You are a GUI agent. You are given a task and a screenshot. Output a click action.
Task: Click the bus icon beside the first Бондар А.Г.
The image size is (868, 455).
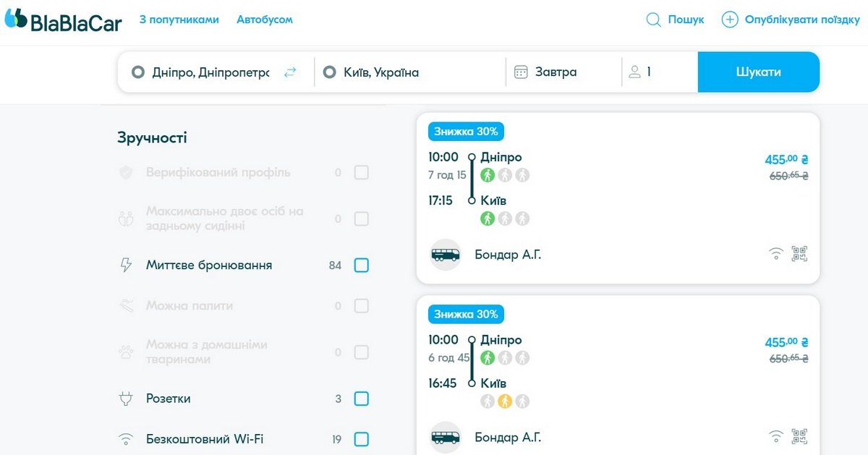coord(446,255)
